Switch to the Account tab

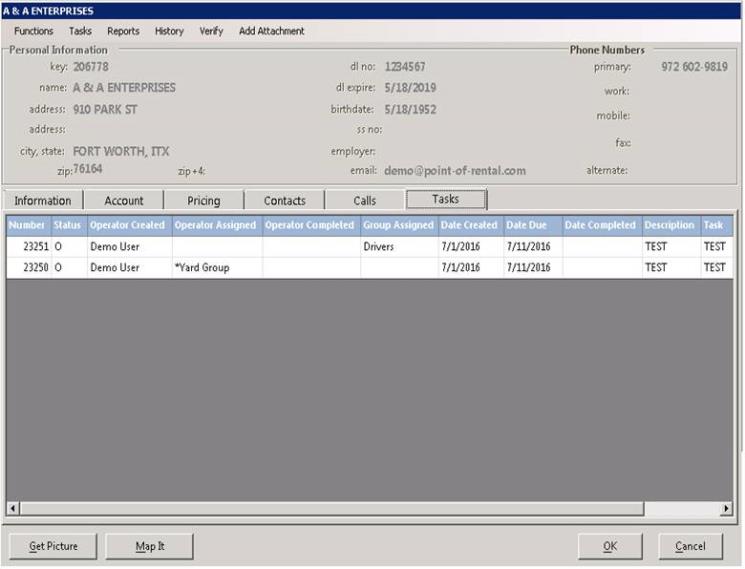coord(124,200)
